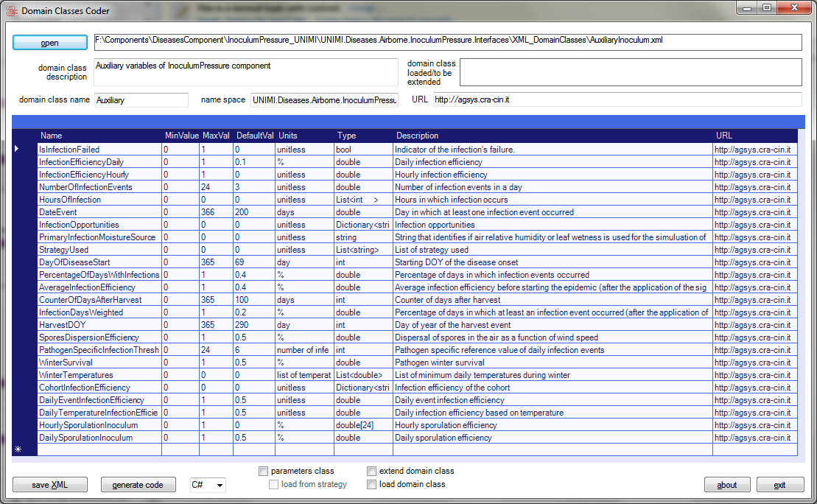Click the DayOfDiseaseStart cell
The image size is (817, 504).
tap(99, 262)
